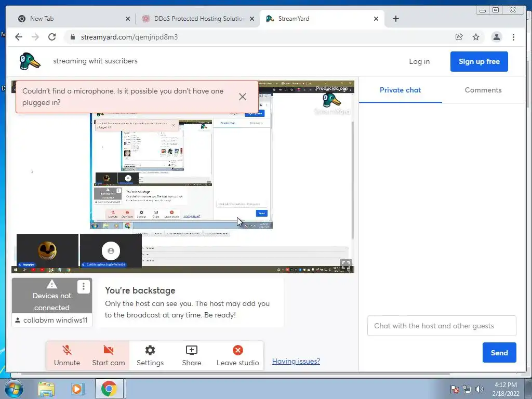Screen dimensions: 532x399
Task: Click the 'streaming whit suscribers' broadcast title
Action: (x=96, y=61)
